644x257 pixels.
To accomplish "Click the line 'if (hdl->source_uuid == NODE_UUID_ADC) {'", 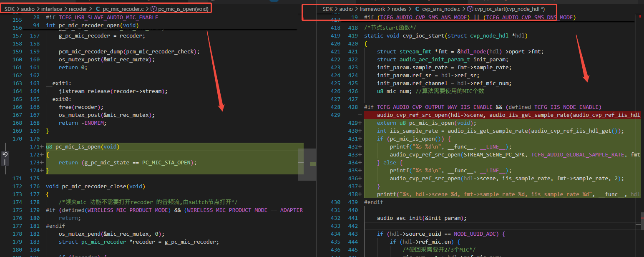I will tap(441, 234).
